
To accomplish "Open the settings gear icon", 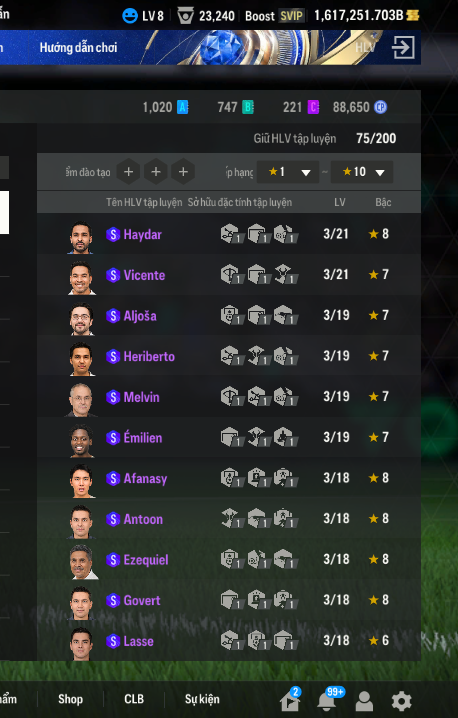I will [x=402, y=701].
